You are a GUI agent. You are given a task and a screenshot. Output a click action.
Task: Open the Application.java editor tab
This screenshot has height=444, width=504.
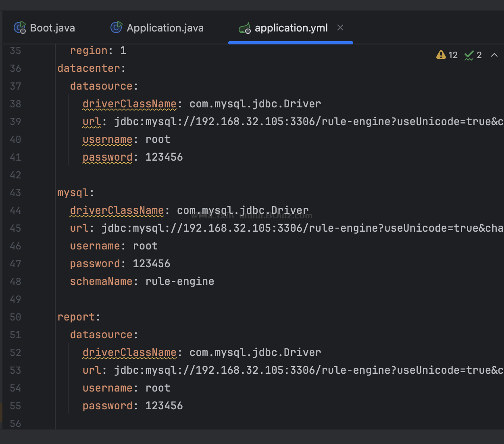[x=165, y=28]
